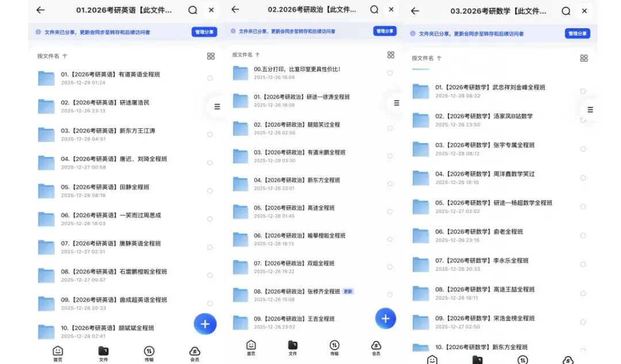The image size is (621, 364).
Task: Open search in the 02.2026考研政治 panel
Action: [x=374, y=10]
